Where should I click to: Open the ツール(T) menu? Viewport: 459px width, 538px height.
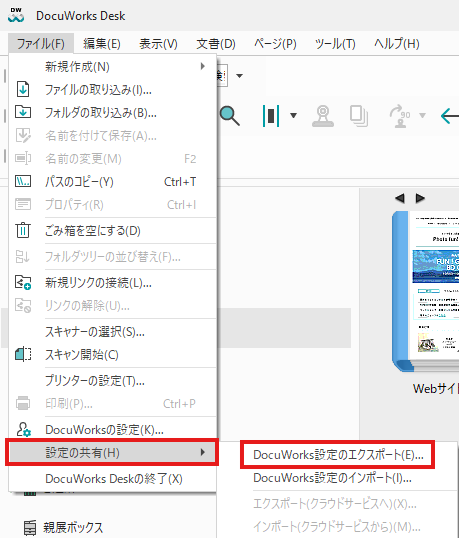point(335,44)
